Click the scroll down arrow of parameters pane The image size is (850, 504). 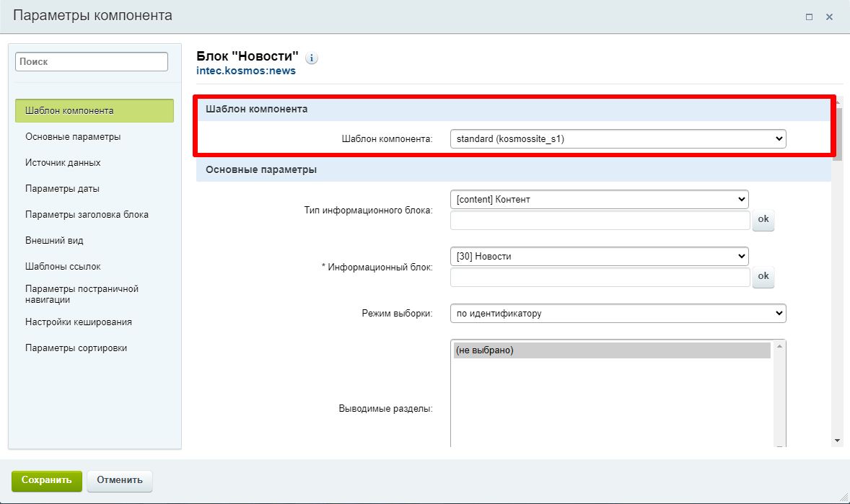pyautogui.click(x=838, y=441)
